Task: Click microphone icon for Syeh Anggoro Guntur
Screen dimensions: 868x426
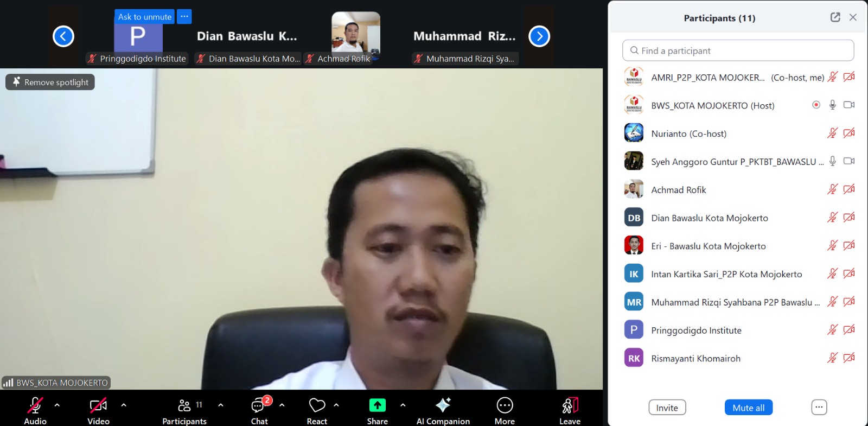Action: tap(833, 161)
